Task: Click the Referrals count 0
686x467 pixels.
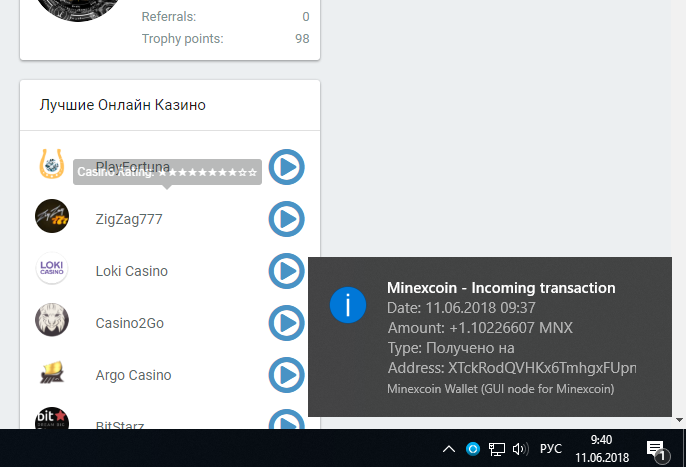Action: click(x=306, y=17)
